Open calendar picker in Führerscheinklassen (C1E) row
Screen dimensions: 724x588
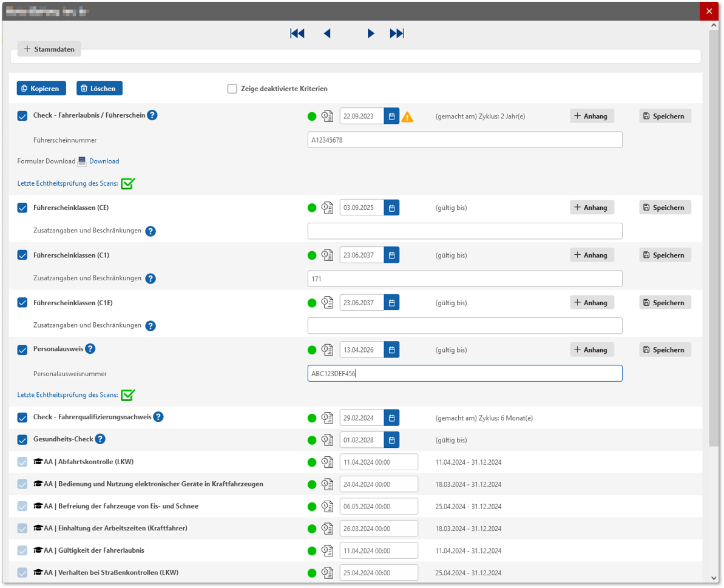pos(391,303)
